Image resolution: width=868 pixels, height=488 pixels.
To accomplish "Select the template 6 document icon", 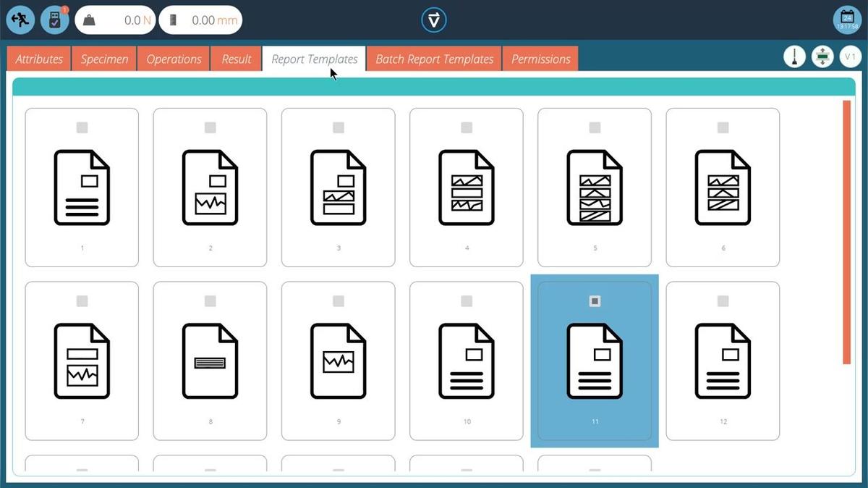I will [x=723, y=188].
